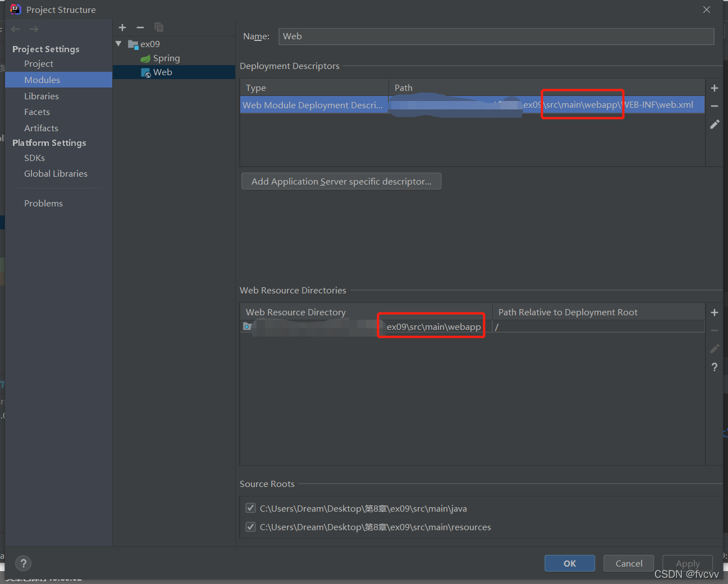Click the OK button
The image size is (728, 584).
[570, 563]
